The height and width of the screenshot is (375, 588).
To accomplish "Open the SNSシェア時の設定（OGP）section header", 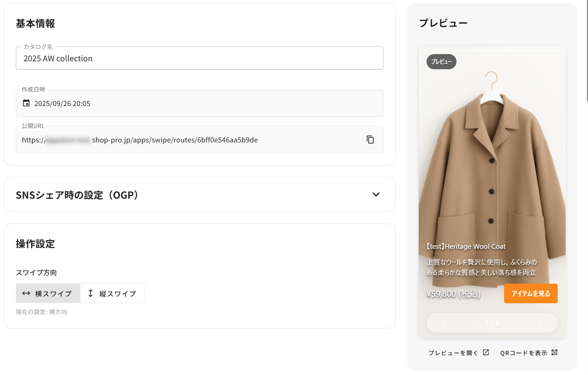I will [77, 195].
